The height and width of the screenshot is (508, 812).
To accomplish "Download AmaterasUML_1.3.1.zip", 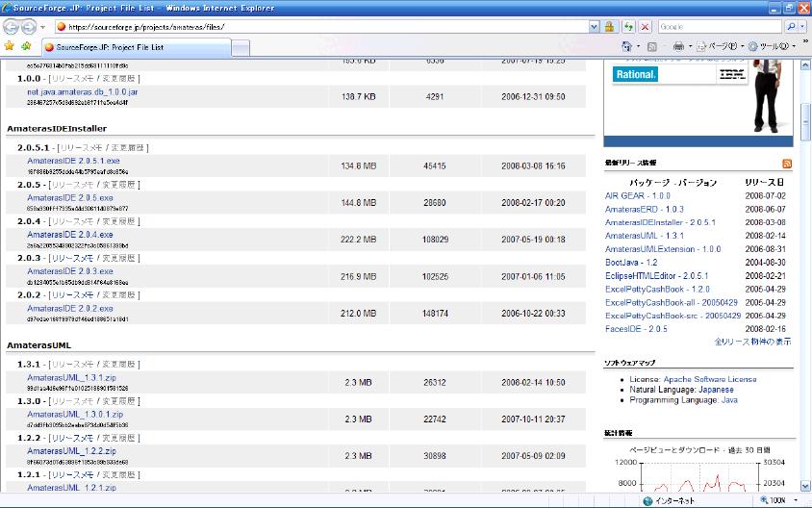I will (x=71, y=377).
